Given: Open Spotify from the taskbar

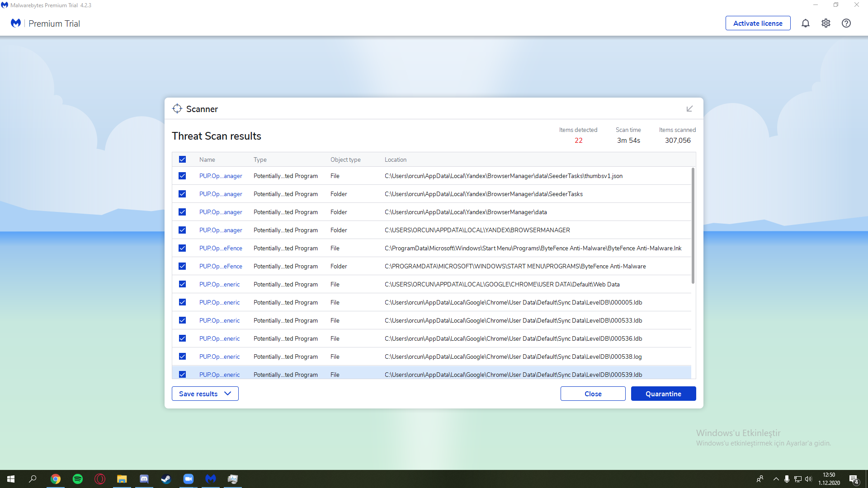Looking at the screenshot, I should (78, 479).
